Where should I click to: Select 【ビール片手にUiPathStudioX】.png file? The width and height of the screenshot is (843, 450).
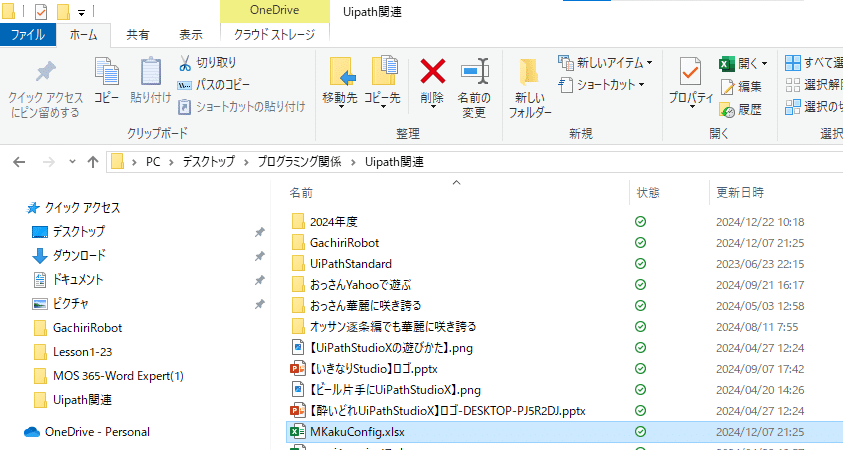[385, 390]
